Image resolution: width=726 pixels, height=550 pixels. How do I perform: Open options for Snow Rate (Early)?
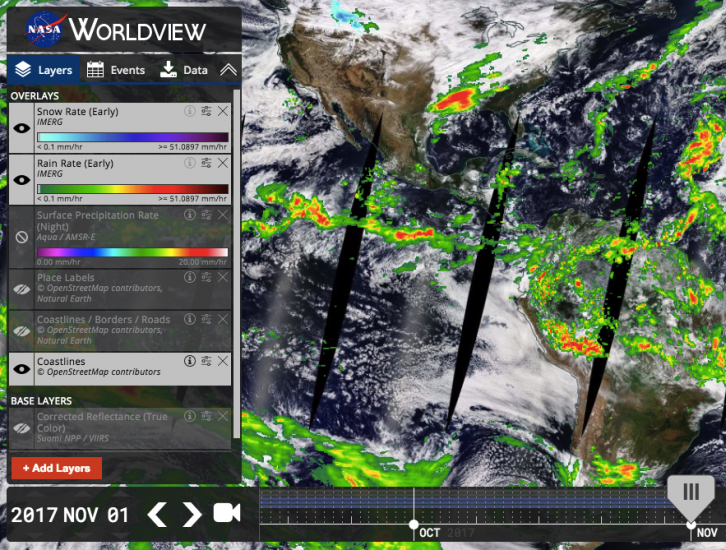pos(206,111)
